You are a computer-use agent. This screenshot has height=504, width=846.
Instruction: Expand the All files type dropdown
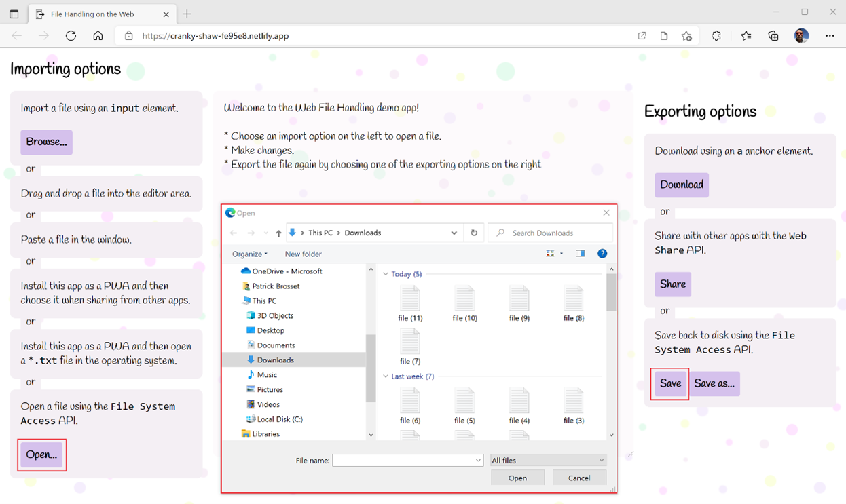tap(548, 460)
